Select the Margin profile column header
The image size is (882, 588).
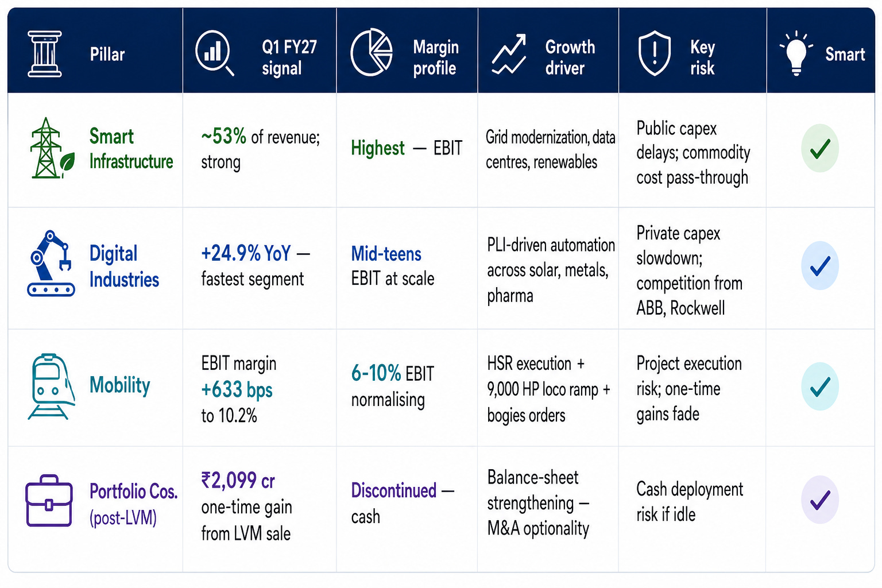[407, 51]
